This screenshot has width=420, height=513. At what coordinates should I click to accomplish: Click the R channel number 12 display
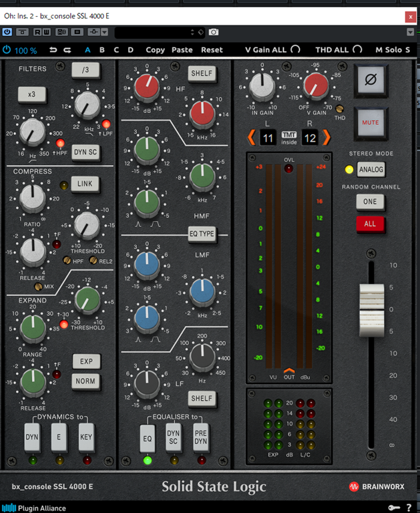(x=310, y=138)
